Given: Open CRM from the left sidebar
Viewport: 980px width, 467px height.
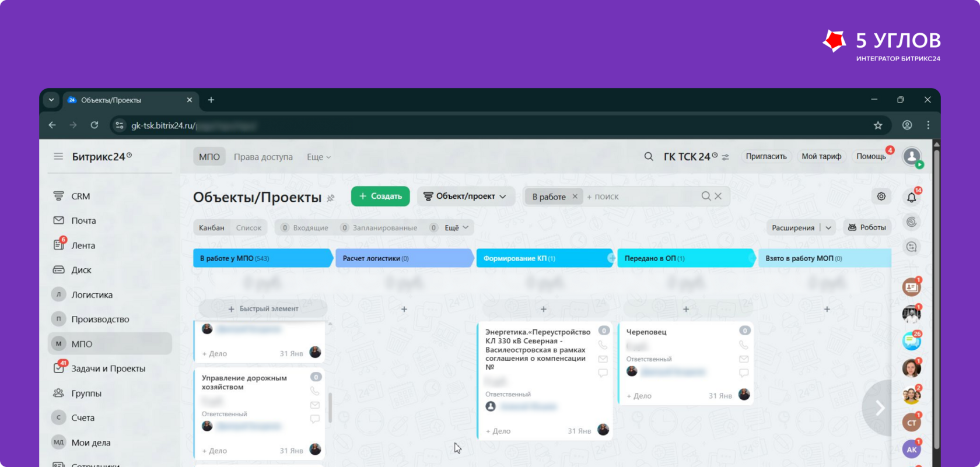Looking at the screenshot, I should (x=80, y=196).
